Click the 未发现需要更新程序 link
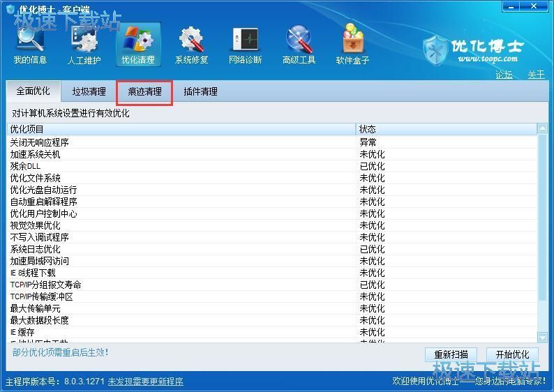The width and height of the screenshot is (554, 392). [146, 382]
